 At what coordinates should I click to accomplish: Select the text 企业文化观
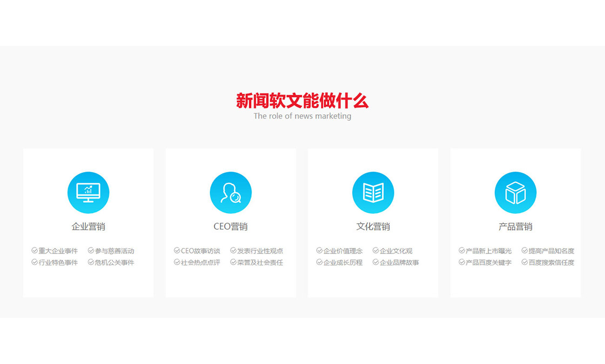(x=396, y=251)
